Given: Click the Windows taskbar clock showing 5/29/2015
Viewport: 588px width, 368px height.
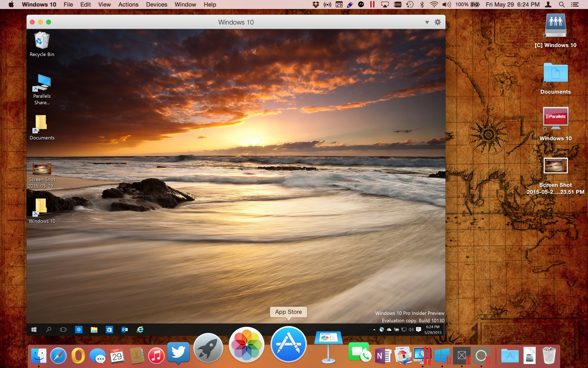Looking at the screenshot, I should 433,330.
